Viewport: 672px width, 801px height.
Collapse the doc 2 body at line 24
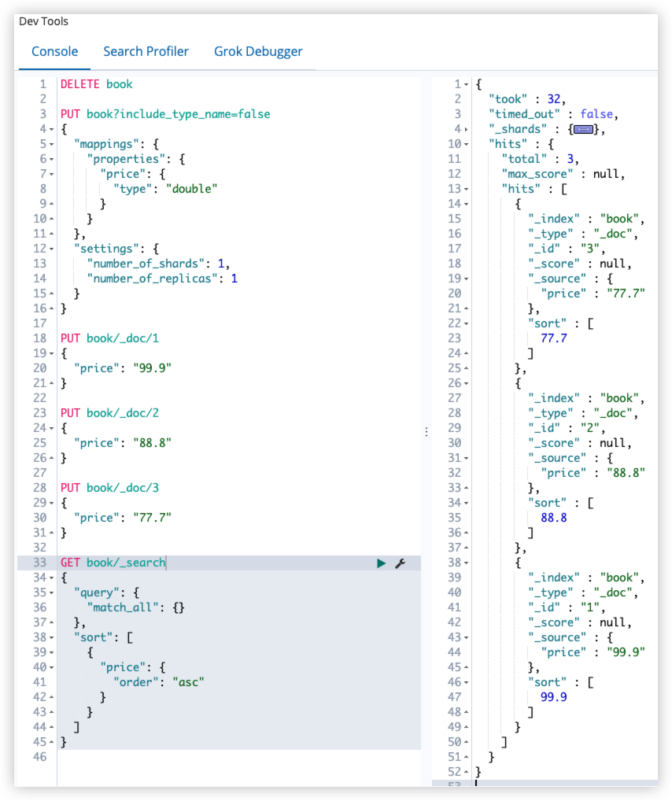(x=52, y=428)
